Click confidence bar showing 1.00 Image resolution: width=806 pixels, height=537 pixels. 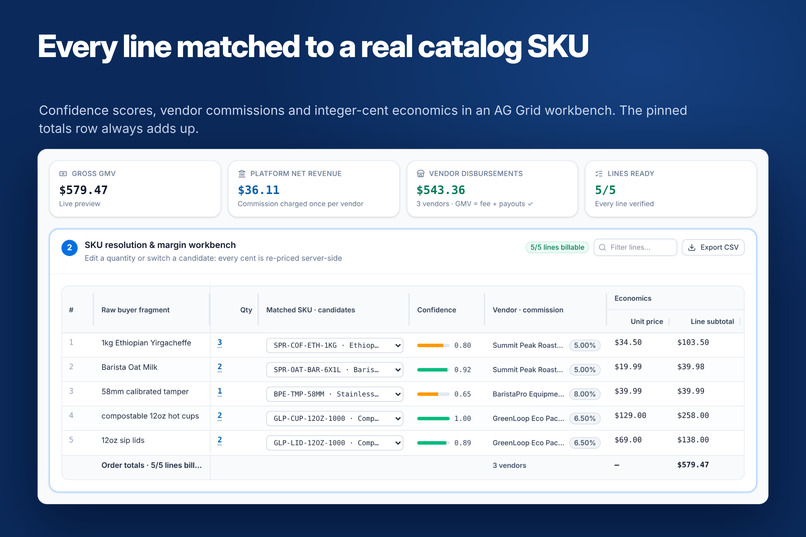[433, 418]
